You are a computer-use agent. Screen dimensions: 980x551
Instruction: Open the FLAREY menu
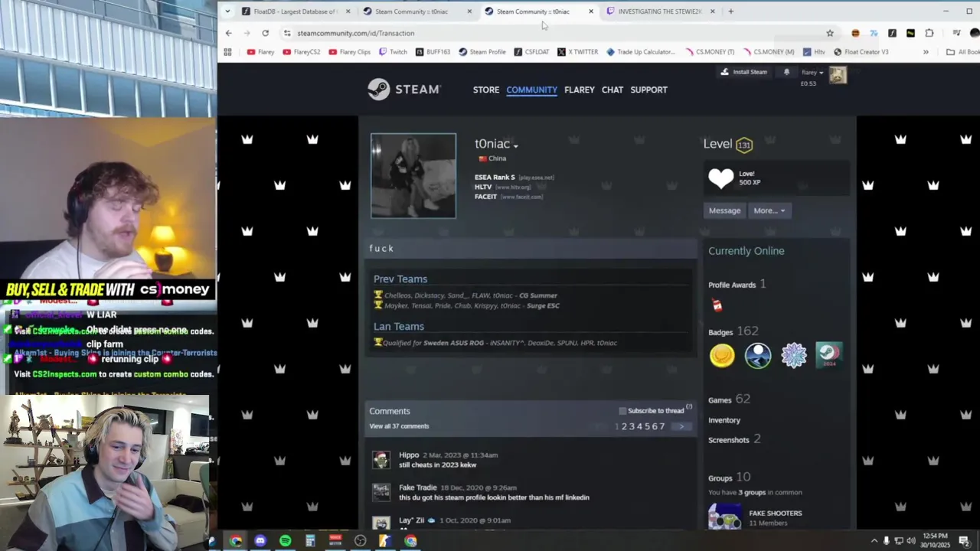(x=580, y=90)
